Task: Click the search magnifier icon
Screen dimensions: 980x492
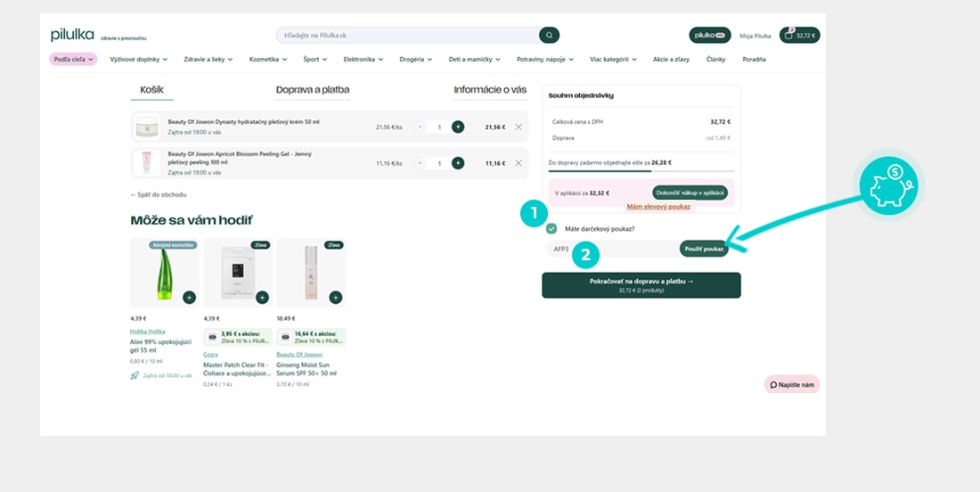Action: pos(550,36)
